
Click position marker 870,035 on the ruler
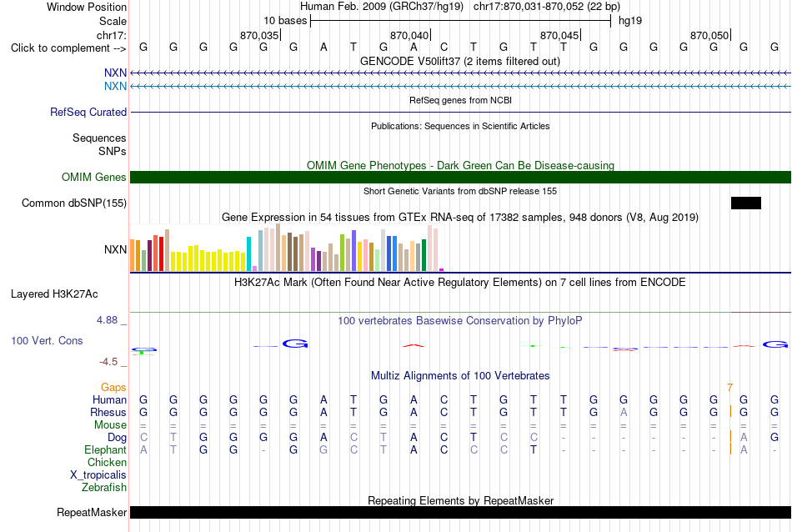click(x=259, y=35)
